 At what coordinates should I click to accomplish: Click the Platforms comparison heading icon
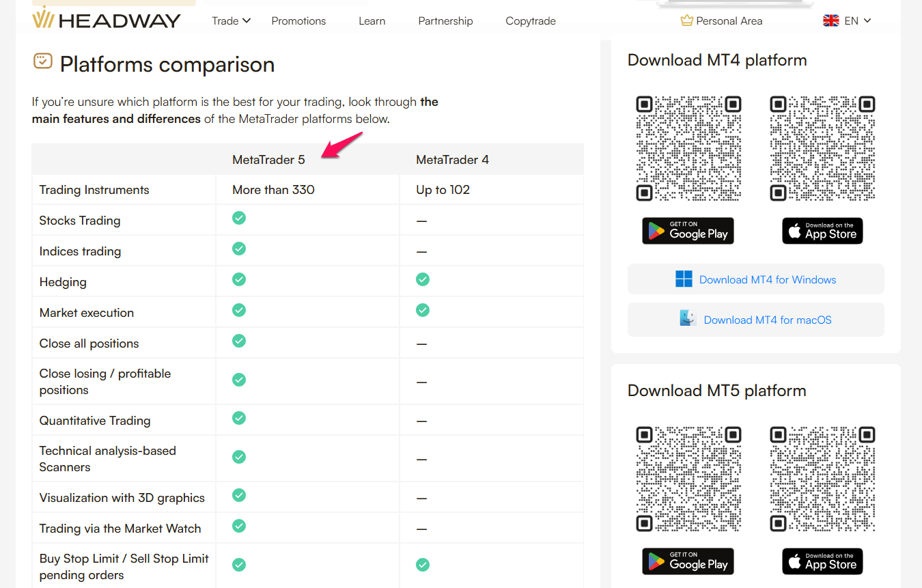click(x=42, y=61)
